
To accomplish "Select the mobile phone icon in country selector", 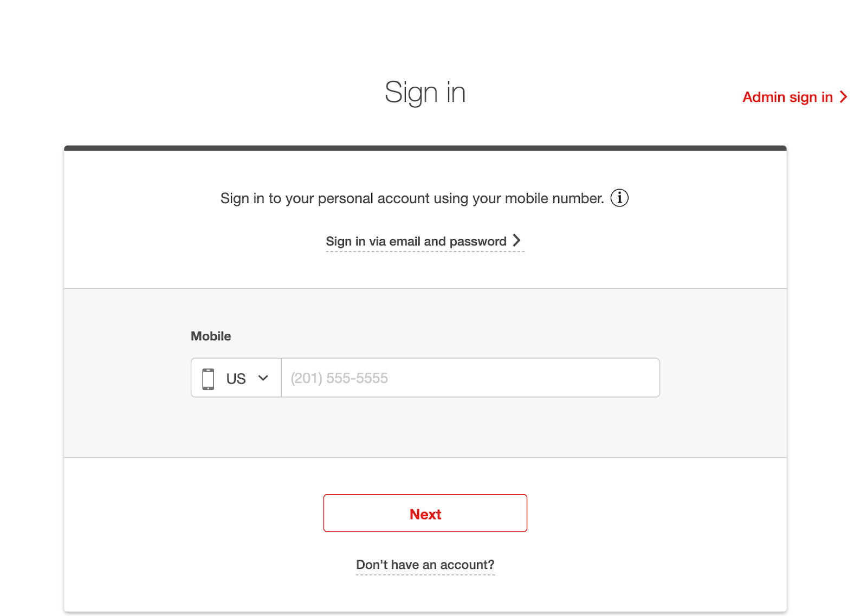I will pyautogui.click(x=208, y=378).
